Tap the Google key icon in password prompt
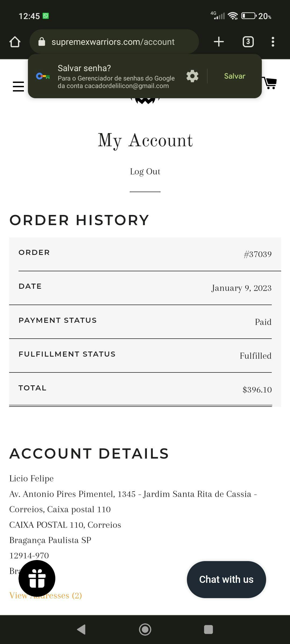The width and height of the screenshot is (290, 644). pyautogui.click(x=43, y=76)
